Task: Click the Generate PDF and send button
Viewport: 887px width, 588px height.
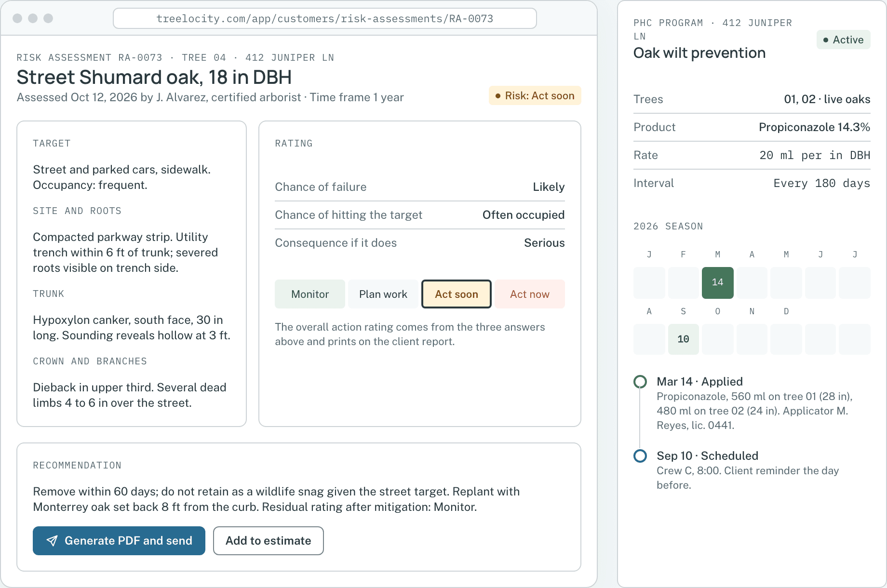Action: click(119, 541)
